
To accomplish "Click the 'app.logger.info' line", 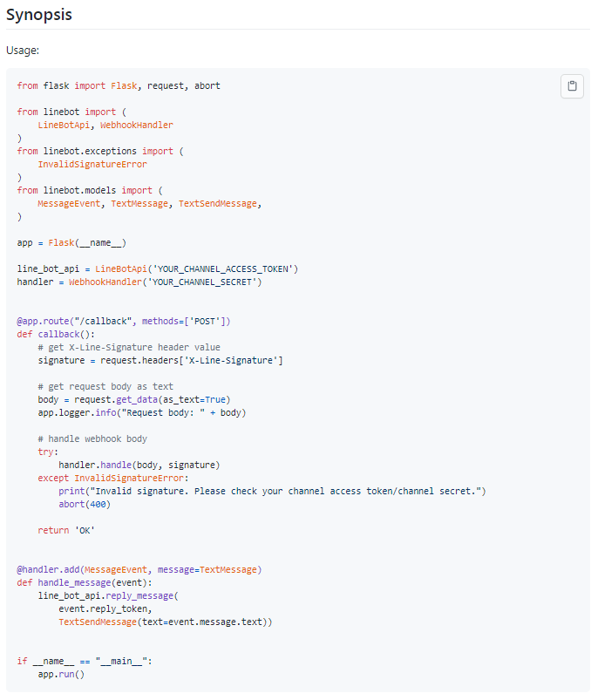I will (142, 412).
